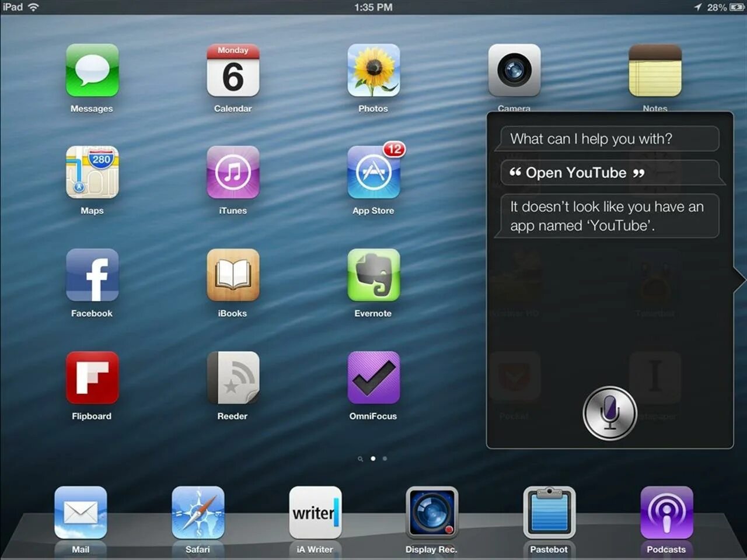Image resolution: width=747 pixels, height=560 pixels.
Task: Tap the last home screen page dot
Action: [385, 459]
